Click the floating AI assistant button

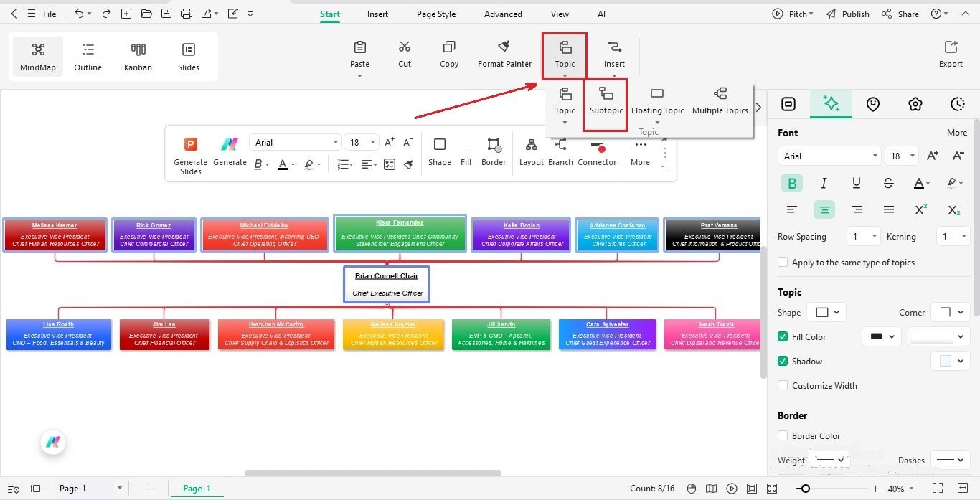pyautogui.click(x=52, y=443)
